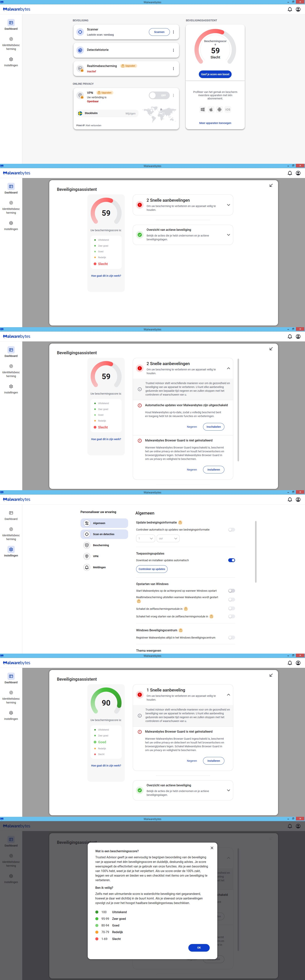The width and height of the screenshot is (305, 980).
Task: Click the dashboard Beschermingsscore 59 gauge
Action: (215, 46)
